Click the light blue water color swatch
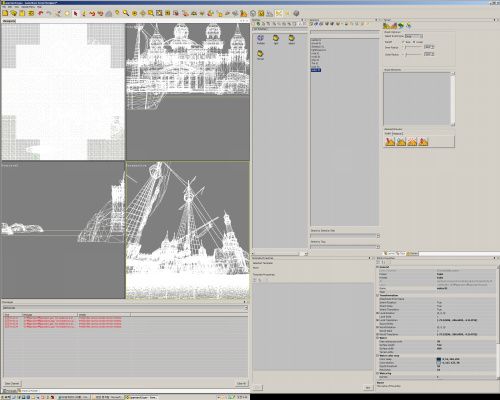Screen dimensions: 500x400 tap(439, 363)
